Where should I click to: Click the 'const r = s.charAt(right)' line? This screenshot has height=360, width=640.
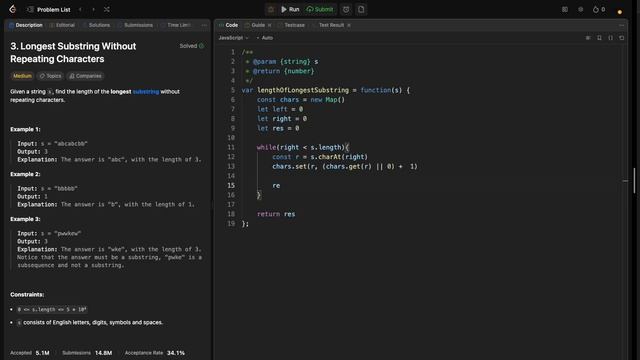pos(320,157)
